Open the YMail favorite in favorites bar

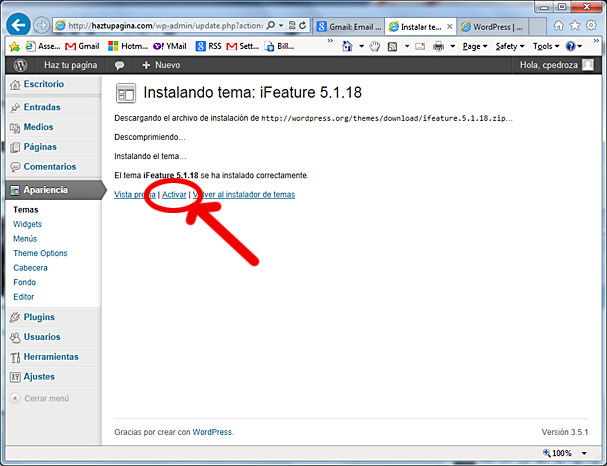[170, 46]
